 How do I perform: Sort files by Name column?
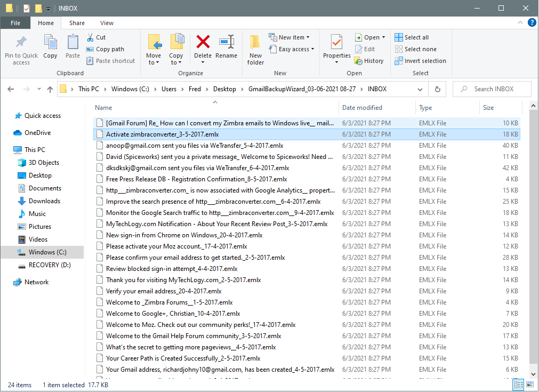tap(215, 108)
